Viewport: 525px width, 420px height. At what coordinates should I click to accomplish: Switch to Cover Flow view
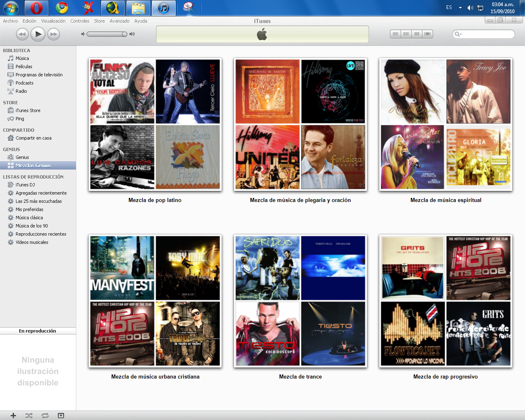(x=427, y=34)
